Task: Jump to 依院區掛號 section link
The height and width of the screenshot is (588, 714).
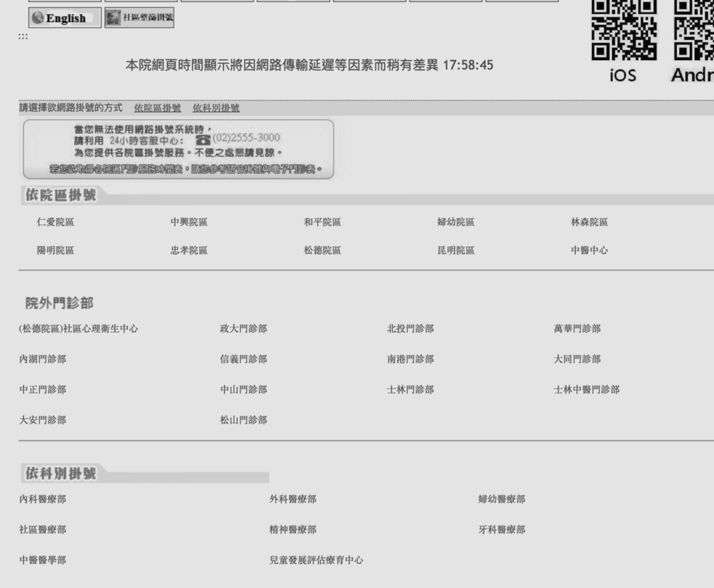Action: [x=158, y=108]
